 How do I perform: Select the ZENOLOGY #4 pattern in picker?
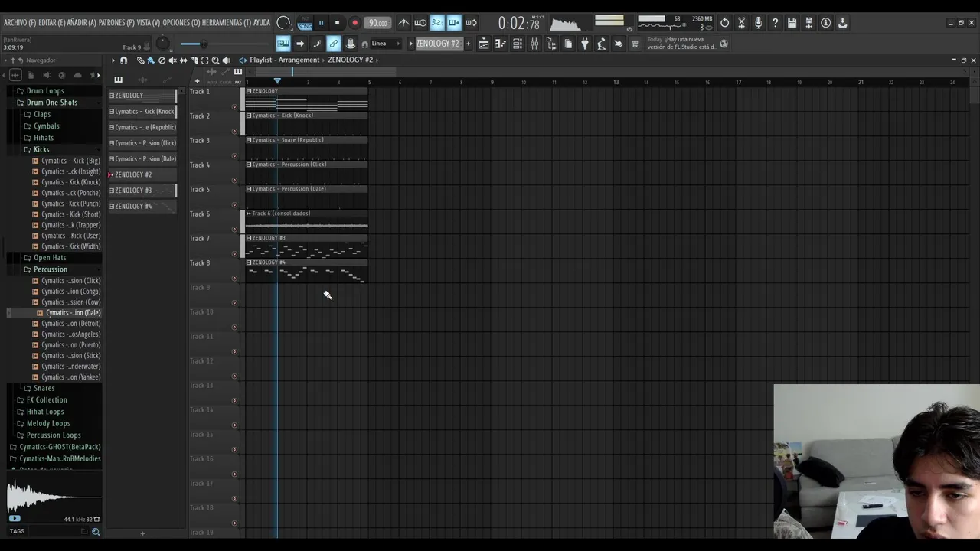pyautogui.click(x=142, y=206)
